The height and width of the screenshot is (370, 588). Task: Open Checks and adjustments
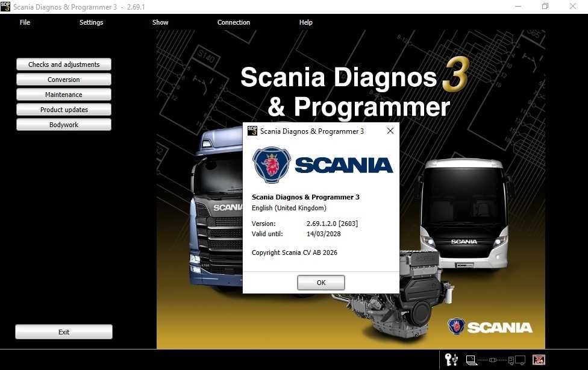(64, 64)
